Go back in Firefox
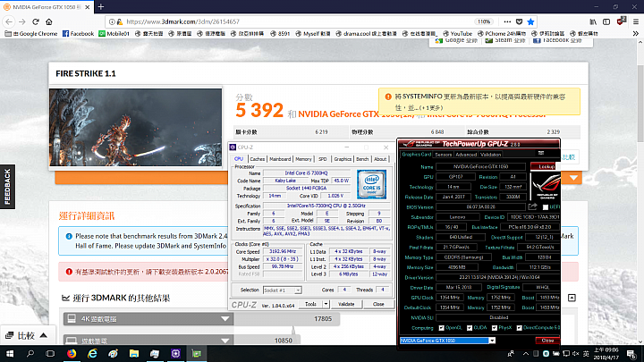Image resolution: width=644 pixels, height=362 pixels. pos(9,21)
